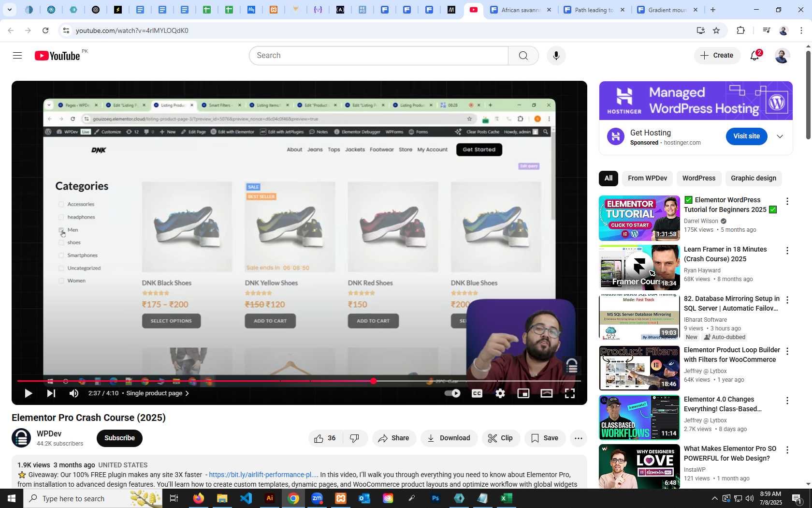Open Chrome three-dot menu
This screenshot has width=812, height=508.
[x=801, y=30]
